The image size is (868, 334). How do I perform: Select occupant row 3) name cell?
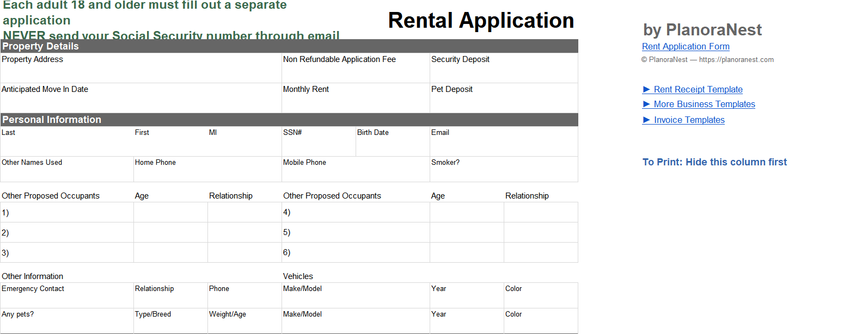pos(67,253)
